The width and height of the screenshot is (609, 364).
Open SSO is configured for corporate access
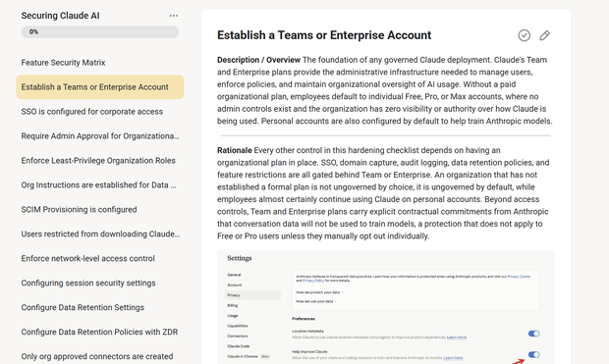(x=92, y=112)
